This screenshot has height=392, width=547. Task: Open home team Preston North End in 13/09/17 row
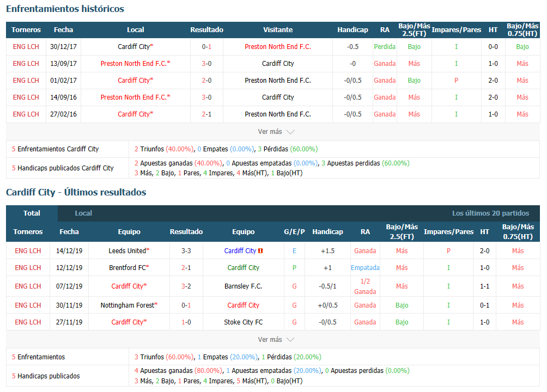point(135,64)
